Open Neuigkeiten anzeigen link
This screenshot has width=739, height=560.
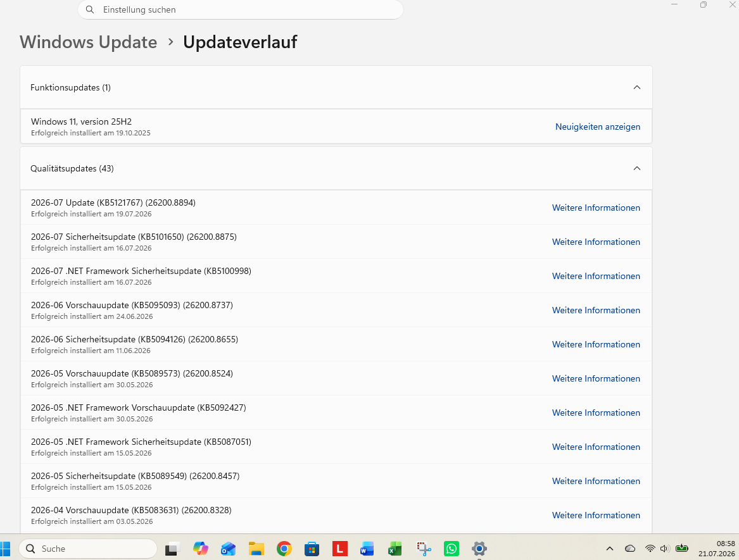click(598, 127)
